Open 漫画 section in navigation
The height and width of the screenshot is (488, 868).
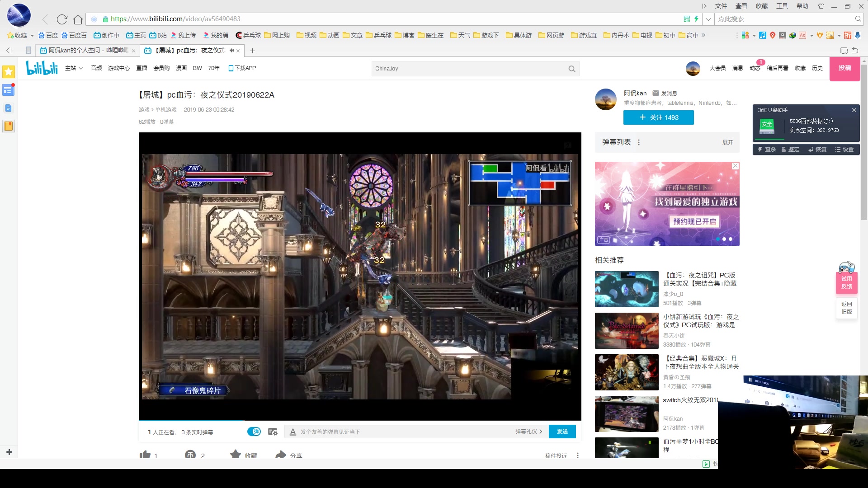[181, 68]
